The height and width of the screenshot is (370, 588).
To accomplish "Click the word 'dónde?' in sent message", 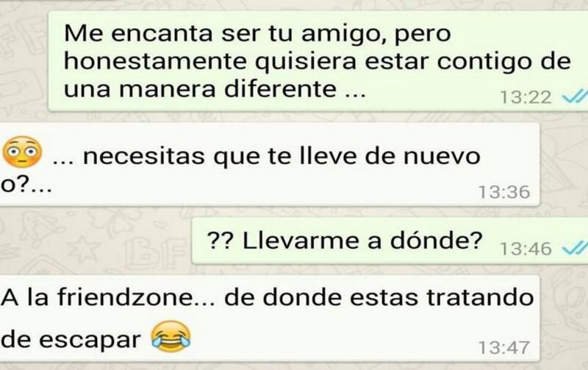I will pyautogui.click(x=436, y=241).
